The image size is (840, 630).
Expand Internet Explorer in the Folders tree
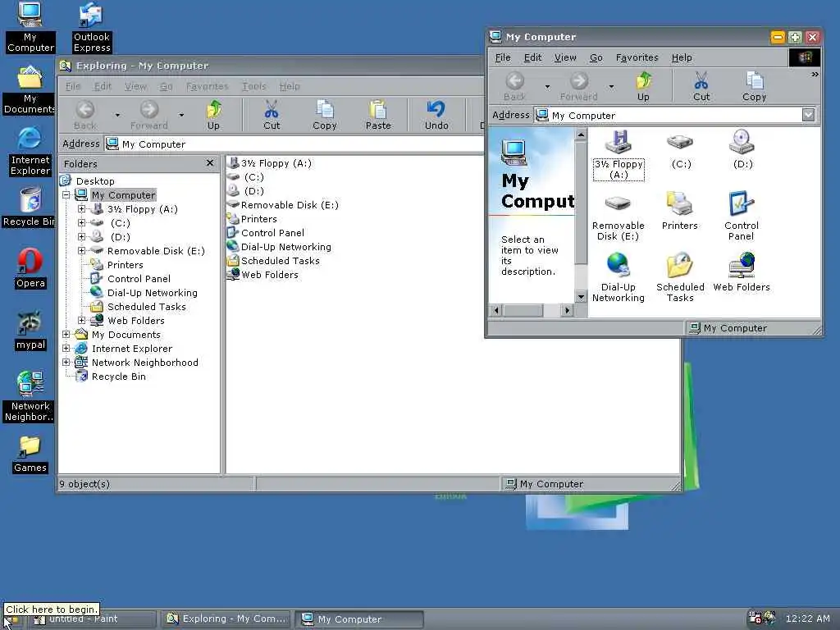pos(66,348)
